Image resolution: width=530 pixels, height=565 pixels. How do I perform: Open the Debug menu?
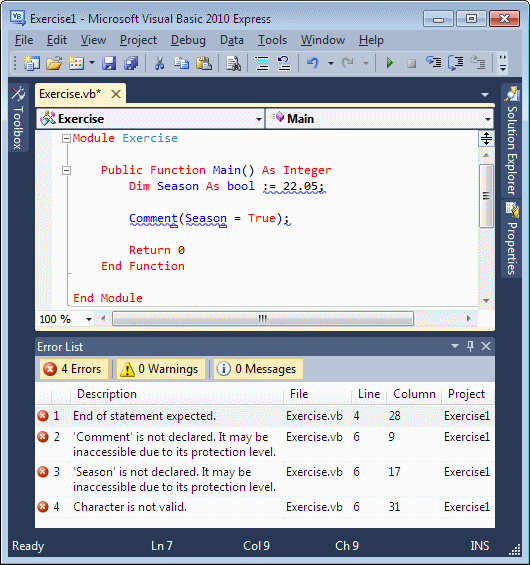[188, 40]
